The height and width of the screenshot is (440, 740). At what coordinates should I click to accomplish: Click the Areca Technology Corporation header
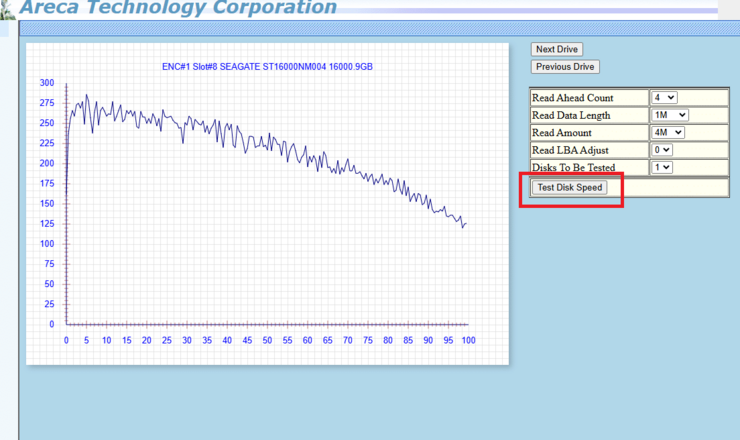pyautogui.click(x=178, y=8)
